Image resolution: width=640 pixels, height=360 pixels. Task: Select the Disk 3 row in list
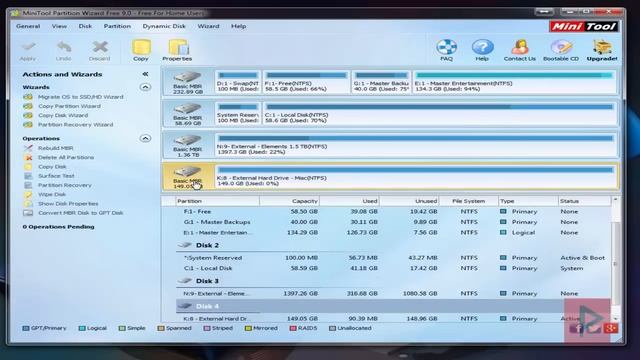click(393, 281)
